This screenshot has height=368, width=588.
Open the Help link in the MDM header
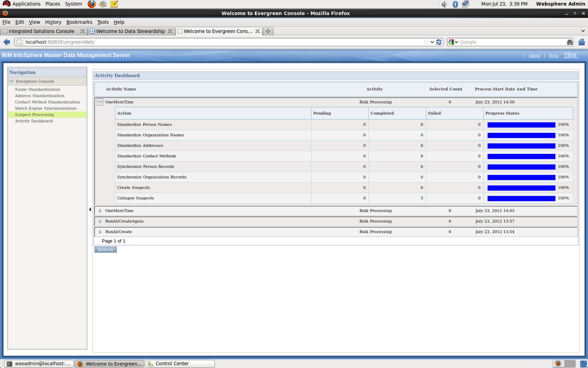tap(553, 55)
